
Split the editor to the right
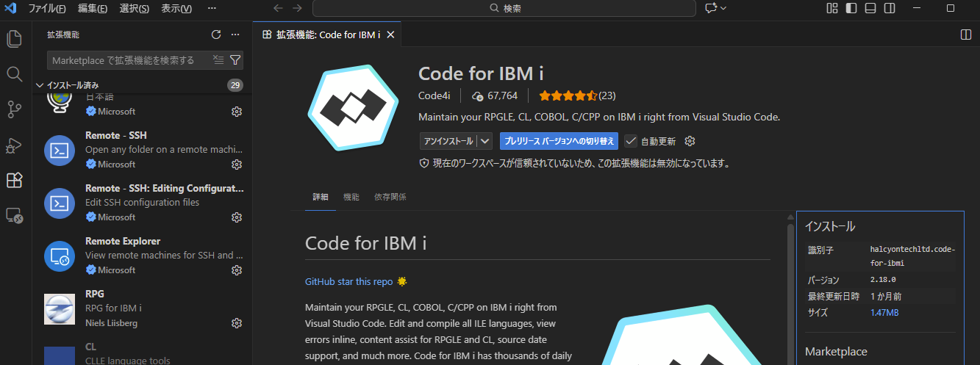click(966, 35)
